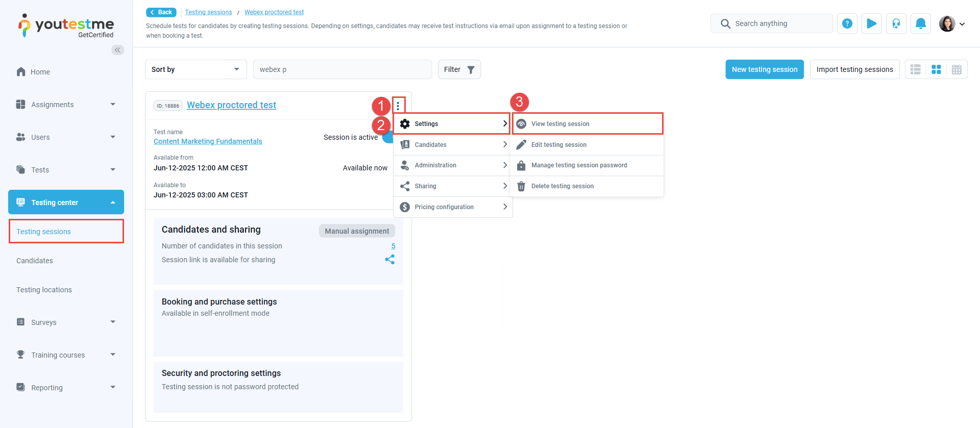The image size is (980, 428).
Task: Select Testing sessions in sidebar
Action: click(66, 232)
